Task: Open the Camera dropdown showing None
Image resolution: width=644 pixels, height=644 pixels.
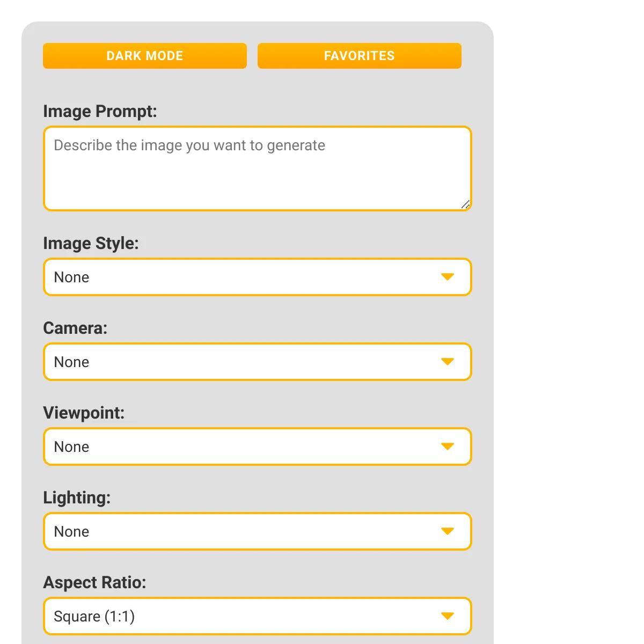Action: tap(258, 362)
